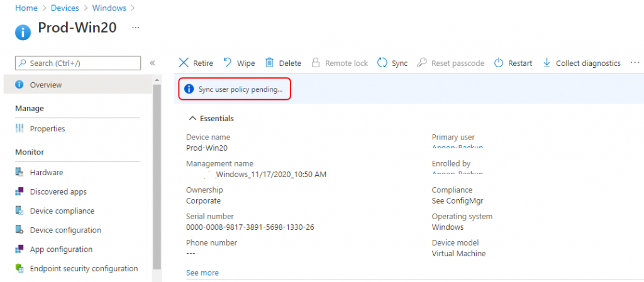Click the 'Sync user policy pending...' message
This screenshot has height=282, width=644.
240,89
